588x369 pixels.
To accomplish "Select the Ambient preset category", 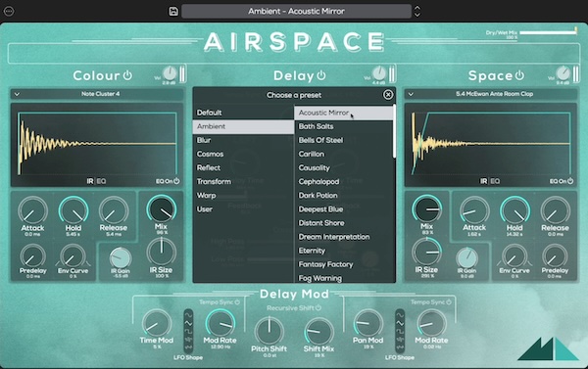I will [243, 126].
